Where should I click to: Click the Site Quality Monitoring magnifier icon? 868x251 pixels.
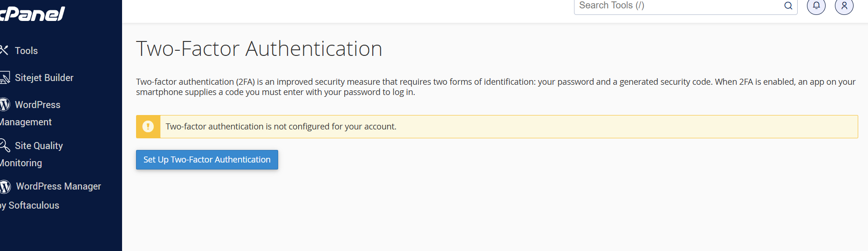pyautogui.click(x=5, y=145)
